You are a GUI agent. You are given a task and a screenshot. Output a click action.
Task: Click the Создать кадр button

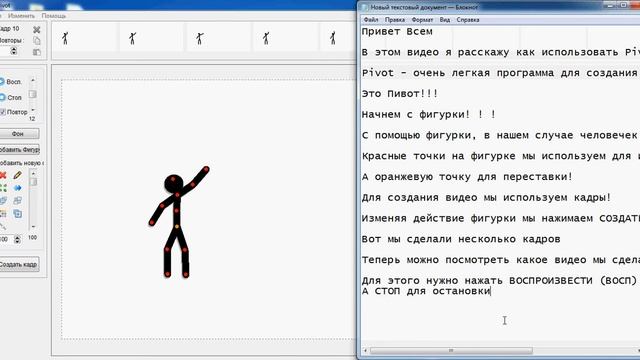click(19, 264)
